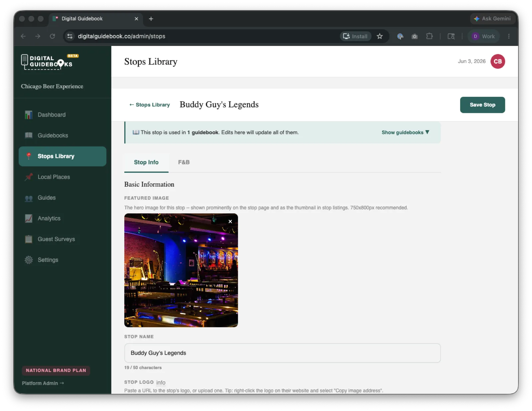Click the Install app button
The image size is (532, 411).
tap(355, 36)
